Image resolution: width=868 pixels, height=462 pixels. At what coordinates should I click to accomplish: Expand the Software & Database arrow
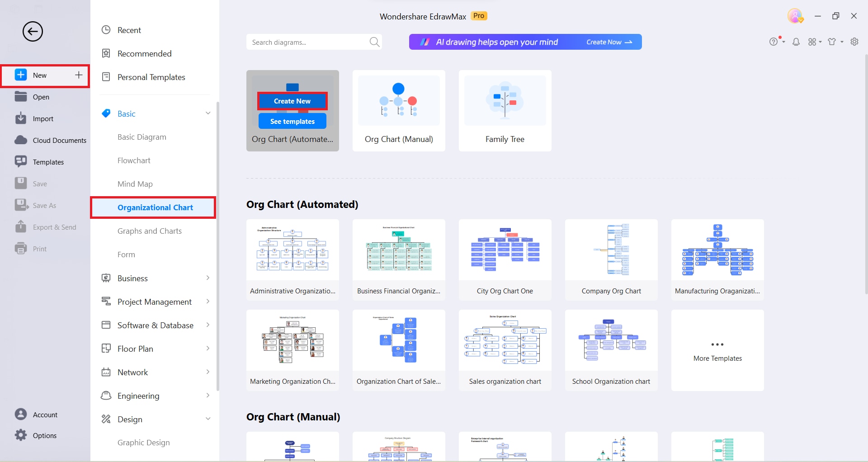[208, 325]
